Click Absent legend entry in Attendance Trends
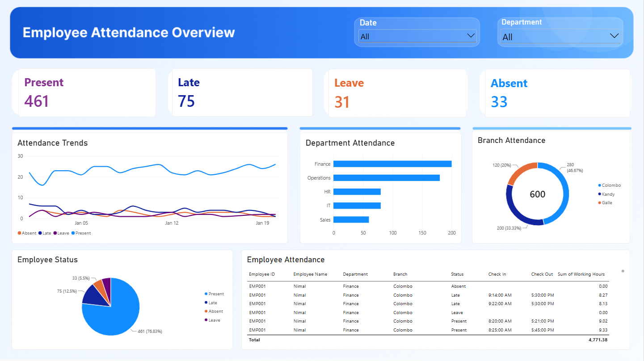 [27, 233]
